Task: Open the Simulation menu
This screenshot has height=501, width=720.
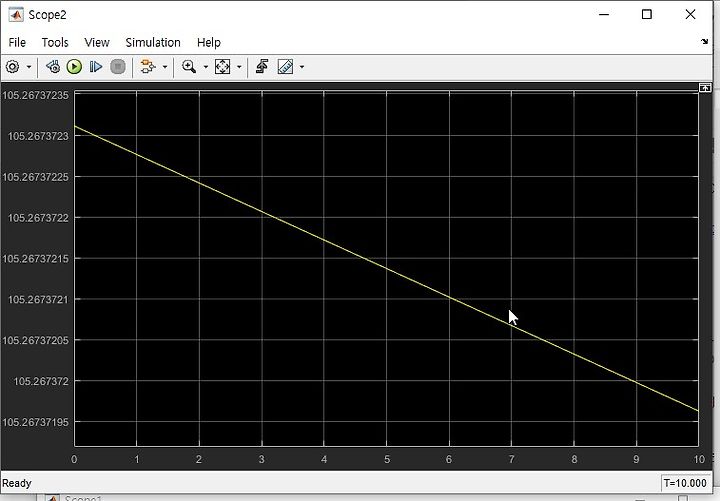Action: pos(153,43)
